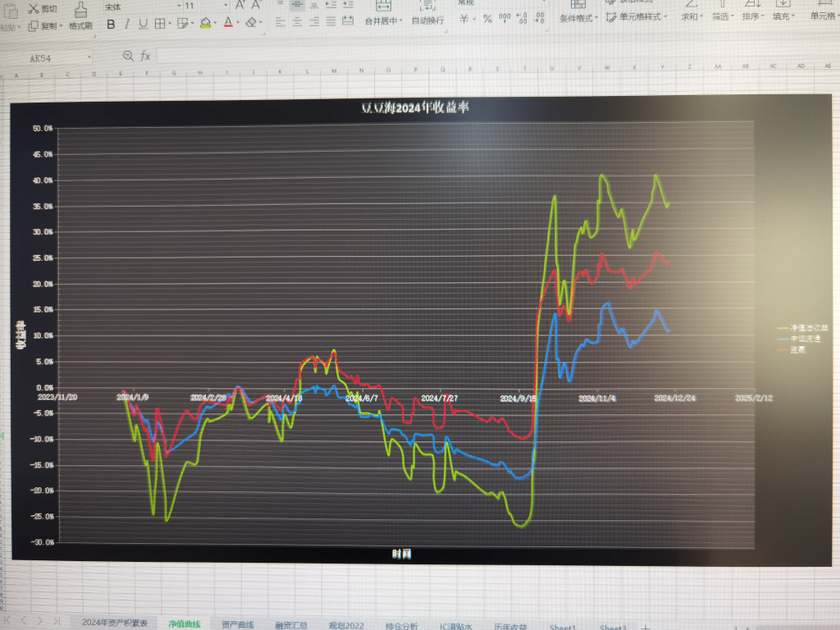Switch to the 资产曲线 sheet tab
Screen dimensions: 840x630
tap(238, 624)
